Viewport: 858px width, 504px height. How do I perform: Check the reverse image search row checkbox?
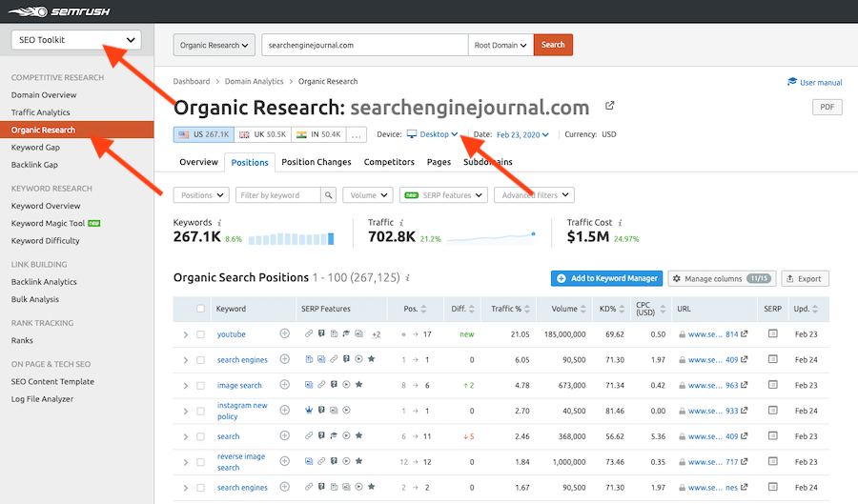pos(201,462)
